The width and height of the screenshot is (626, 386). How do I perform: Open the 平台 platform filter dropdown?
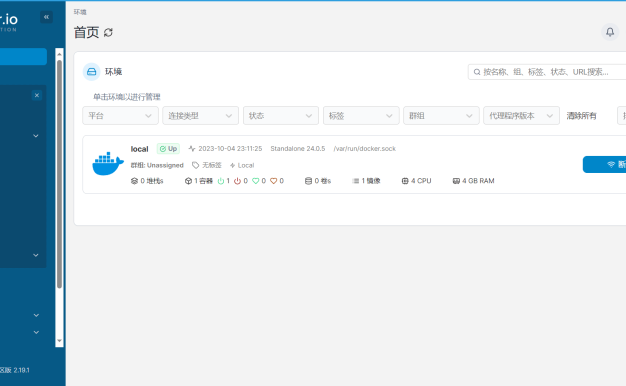click(x=120, y=116)
